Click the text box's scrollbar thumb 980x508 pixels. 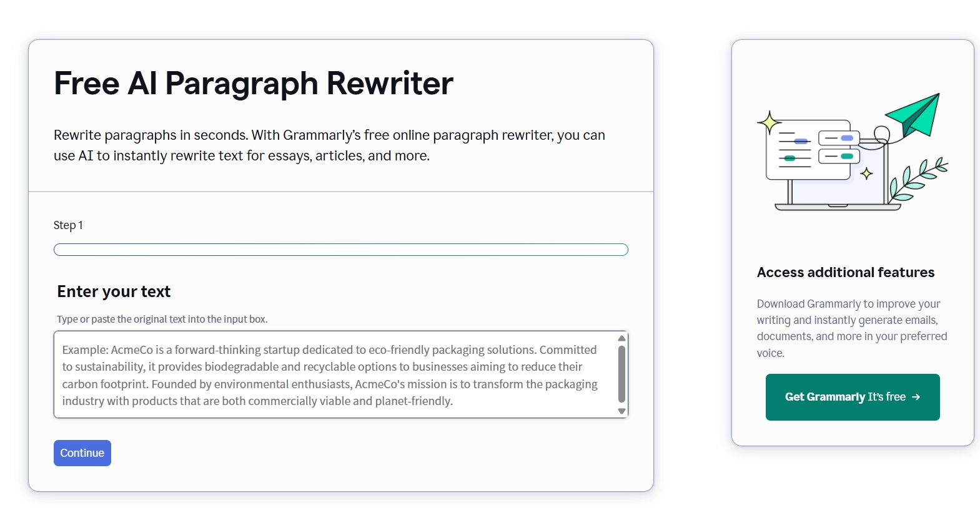point(621,374)
